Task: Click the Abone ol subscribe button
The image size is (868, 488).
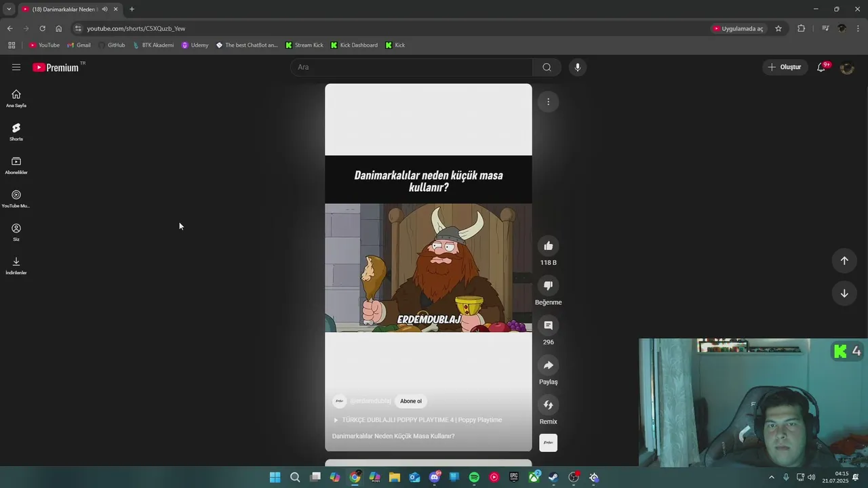Action: [x=411, y=401]
